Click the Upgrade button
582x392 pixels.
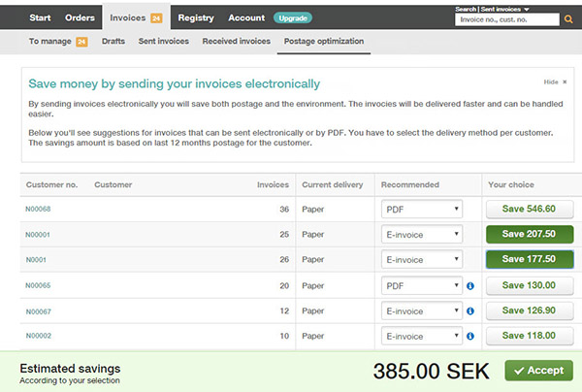pos(293,17)
